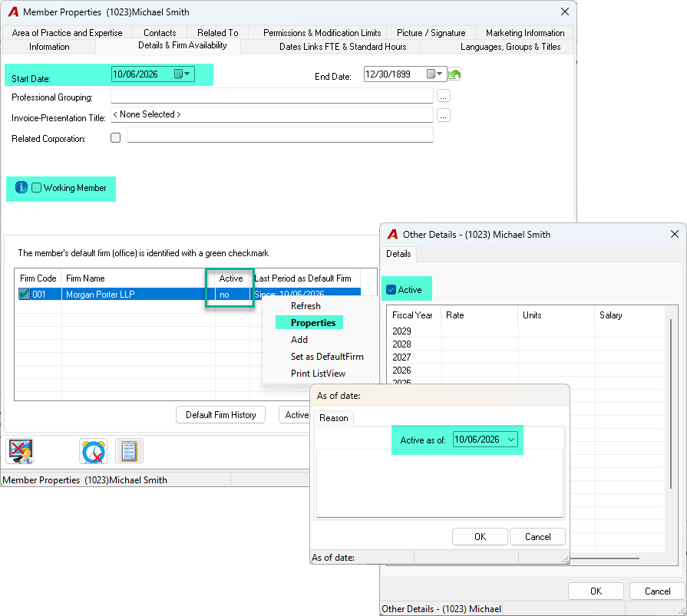The height and width of the screenshot is (616, 687).
Task: Click the Reason text area
Action: pyautogui.click(x=440, y=483)
